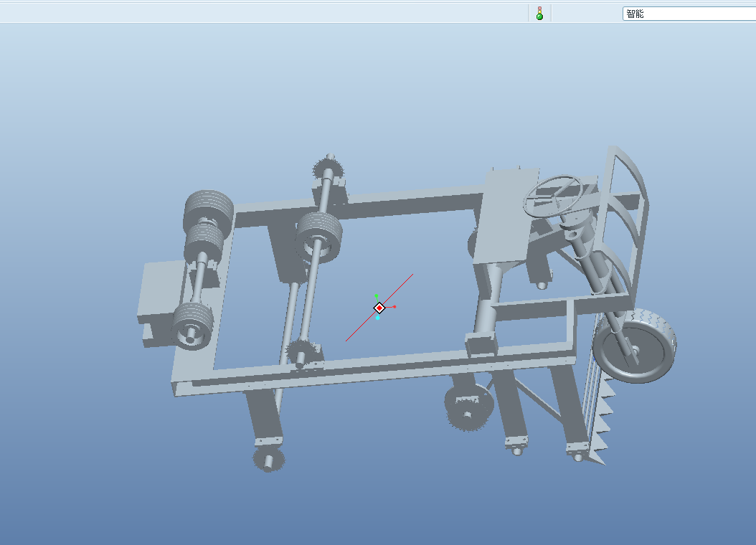Select the large tire at the model's right
The image size is (756, 545).
[x=635, y=346]
